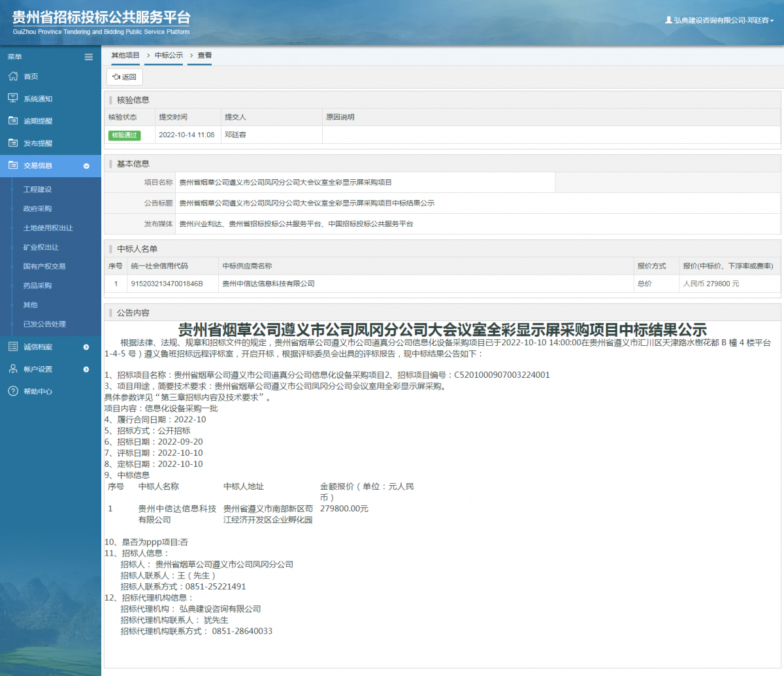The height and width of the screenshot is (676, 784).
Task: Select 工程建设 submenu item
Action: click(37, 190)
